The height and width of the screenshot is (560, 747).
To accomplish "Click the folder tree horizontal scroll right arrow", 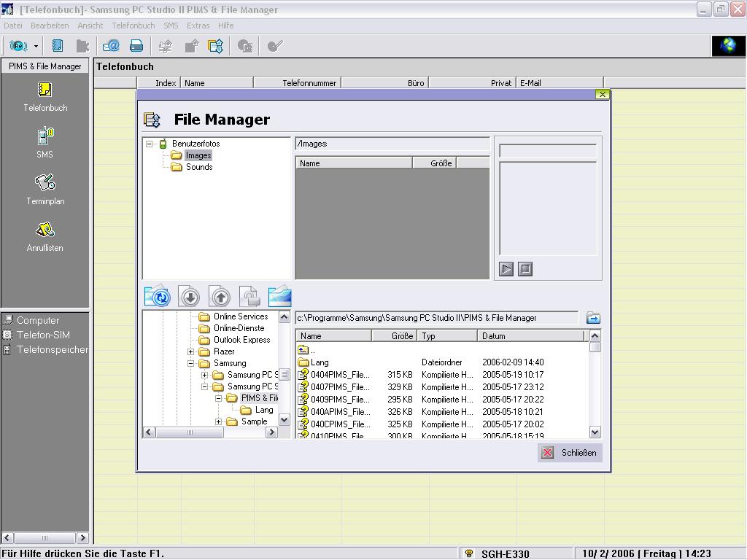I will (272, 432).
